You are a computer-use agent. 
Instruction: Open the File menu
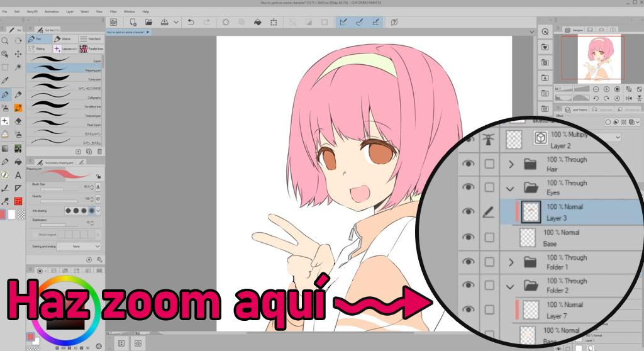pyautogui.click(x=5, y=11)
